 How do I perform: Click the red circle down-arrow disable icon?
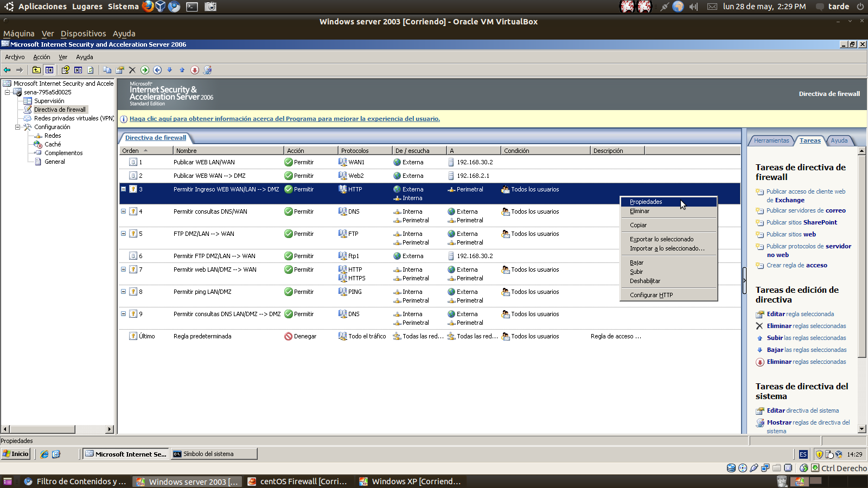[x=195, y=70]
